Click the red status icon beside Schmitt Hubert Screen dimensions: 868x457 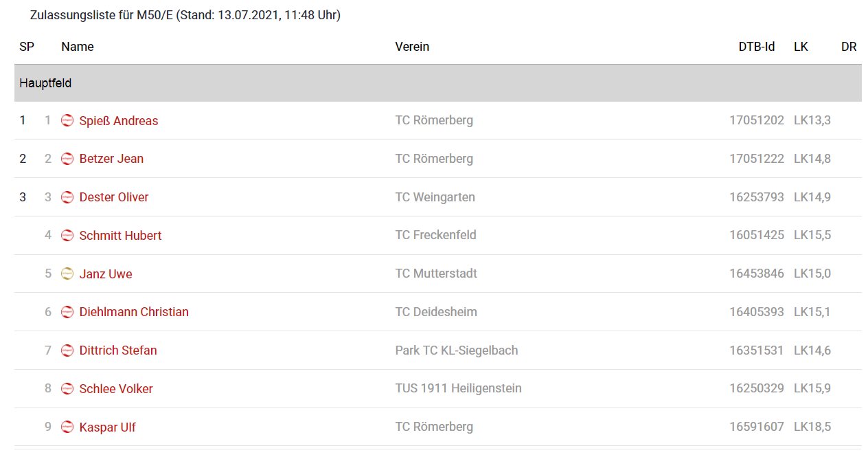pyautogui.click(x=67, y=236)
